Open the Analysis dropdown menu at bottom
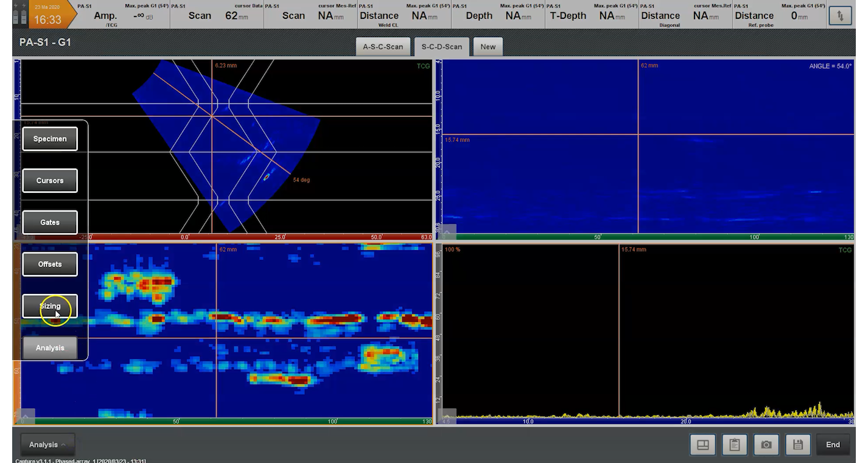868x463 pixels. click(x=47, y=445)
